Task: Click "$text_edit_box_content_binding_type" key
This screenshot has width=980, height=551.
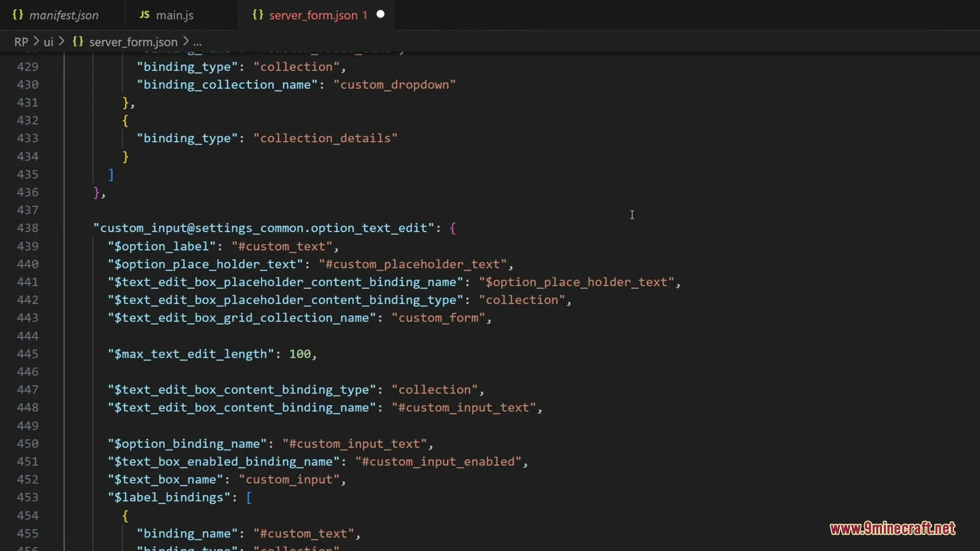Action: pos(242,390)
